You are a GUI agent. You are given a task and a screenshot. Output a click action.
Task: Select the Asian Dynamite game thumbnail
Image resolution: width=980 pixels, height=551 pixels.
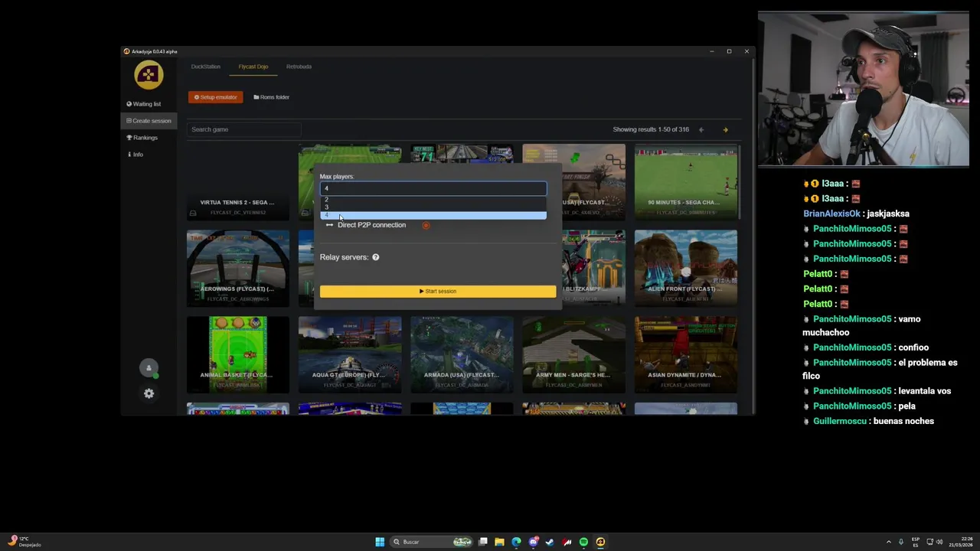point(686,354)
